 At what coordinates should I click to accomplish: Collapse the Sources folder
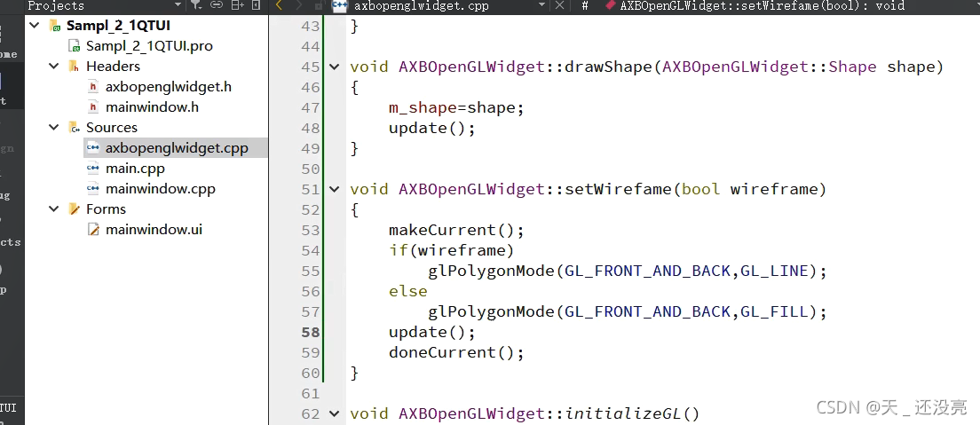(x=54, y=128)
